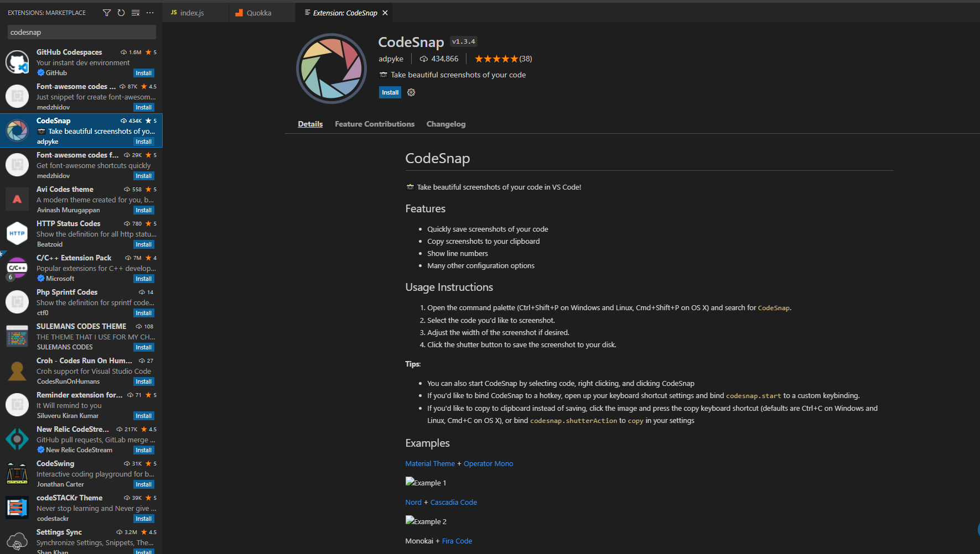Open the CodeSnap manage gear icon

[x=411, y=92]
